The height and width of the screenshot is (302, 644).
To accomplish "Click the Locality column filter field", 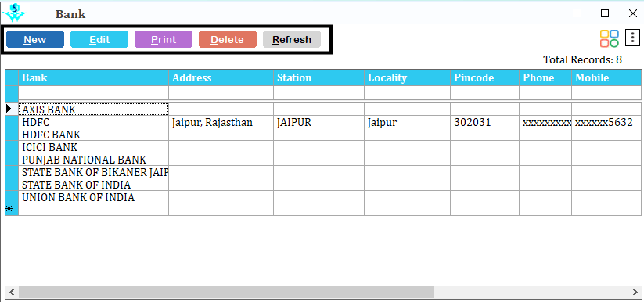I will click(407, 92).
